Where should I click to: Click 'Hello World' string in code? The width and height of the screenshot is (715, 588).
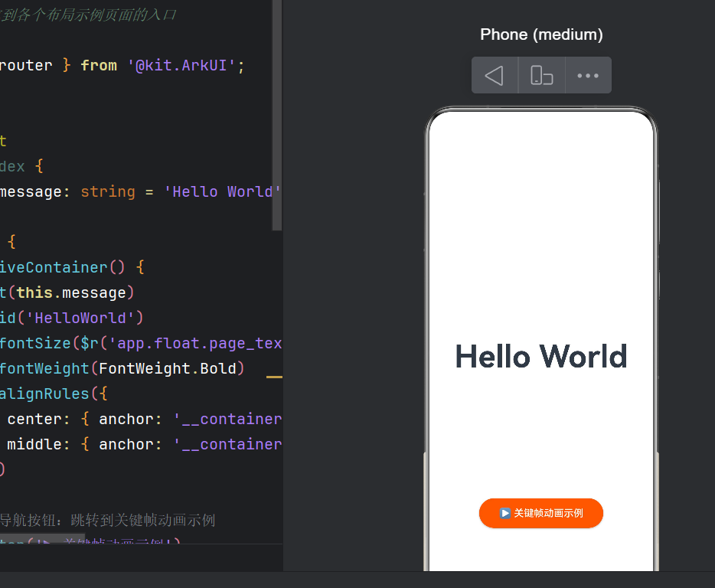pos(223,192)
